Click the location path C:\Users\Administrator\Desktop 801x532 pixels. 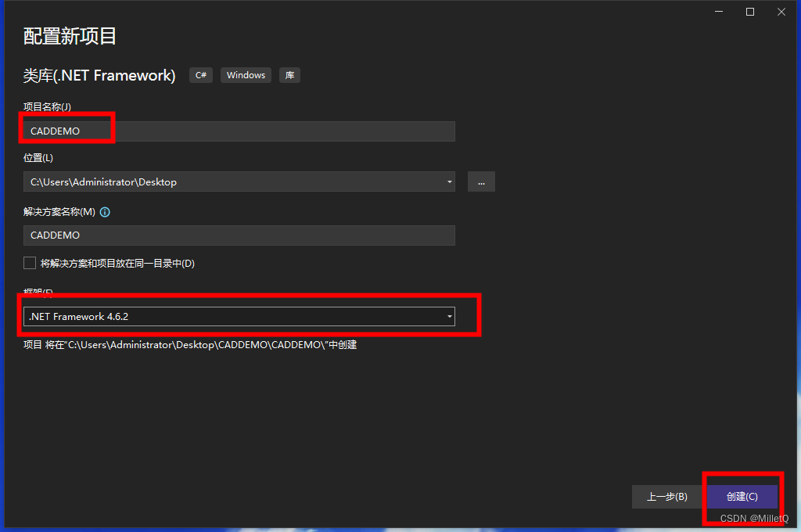pyautogui.click(x=104, y=182)
